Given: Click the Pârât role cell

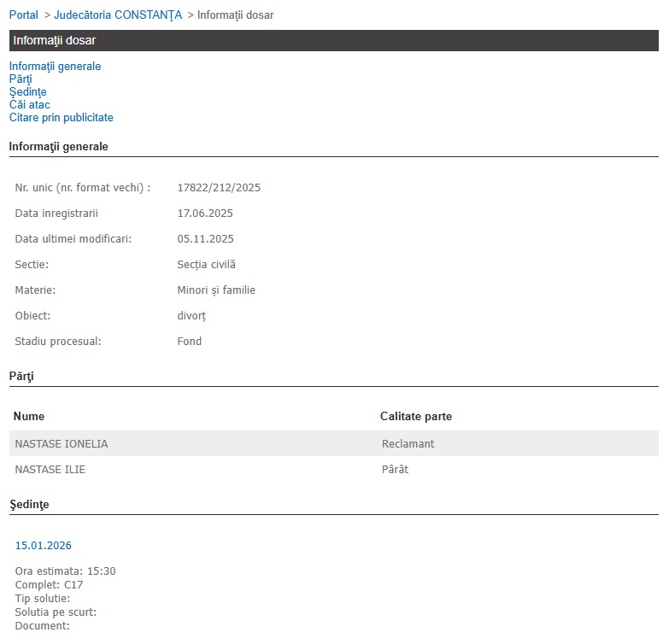Looking at the screenshot, I should click(395, 470).
